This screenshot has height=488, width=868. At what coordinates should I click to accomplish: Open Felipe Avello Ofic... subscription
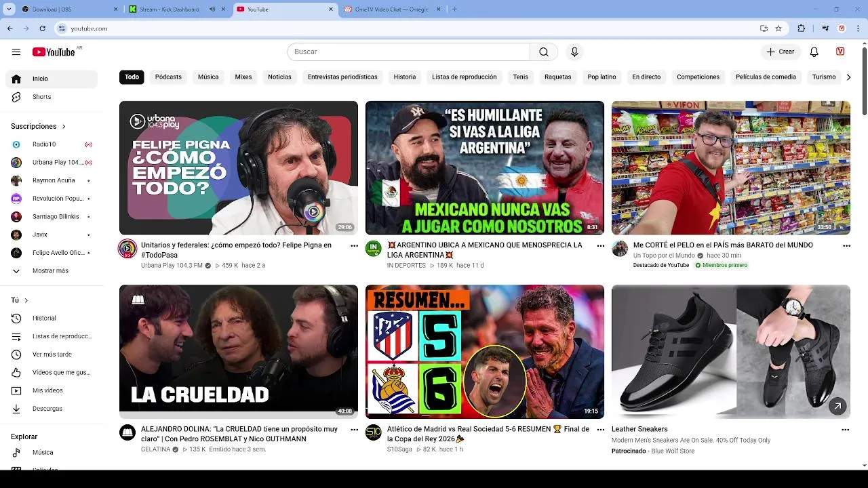click(52, 253)
